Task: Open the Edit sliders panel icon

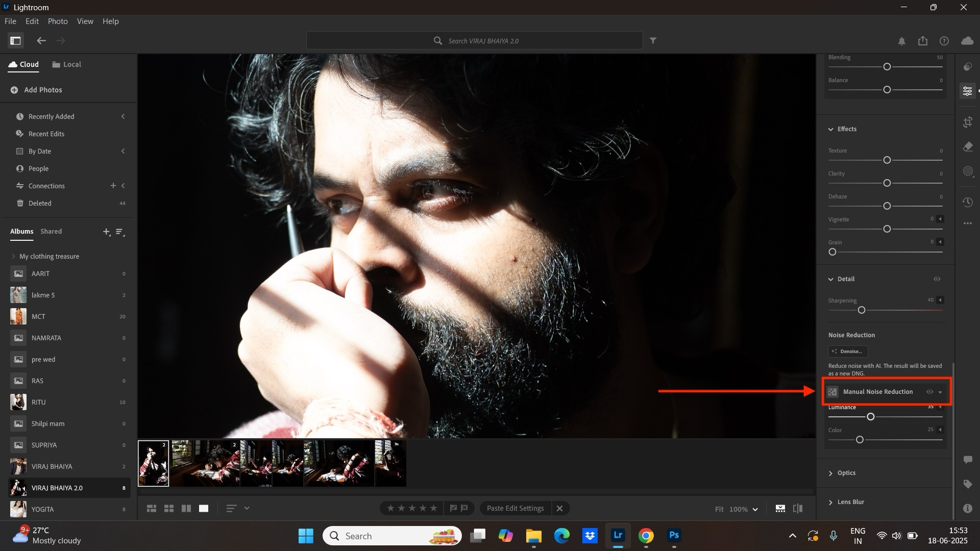Action: click(x=967, y=91)
